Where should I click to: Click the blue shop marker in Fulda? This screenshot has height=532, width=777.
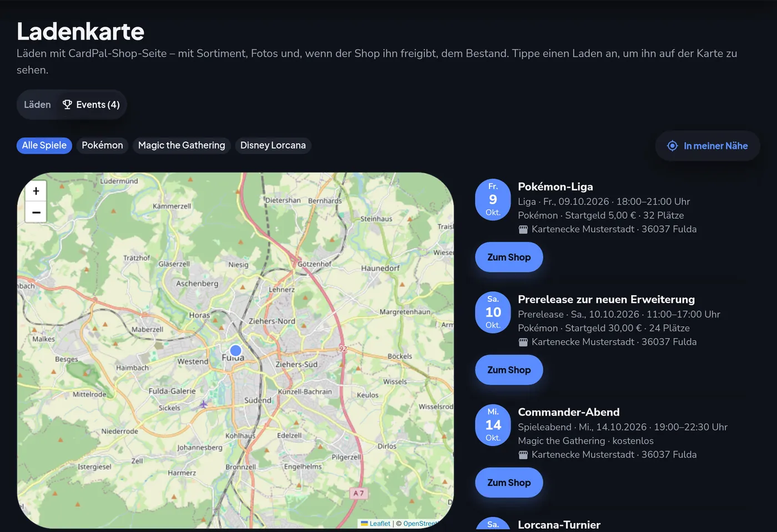click(x=235, y=350)
